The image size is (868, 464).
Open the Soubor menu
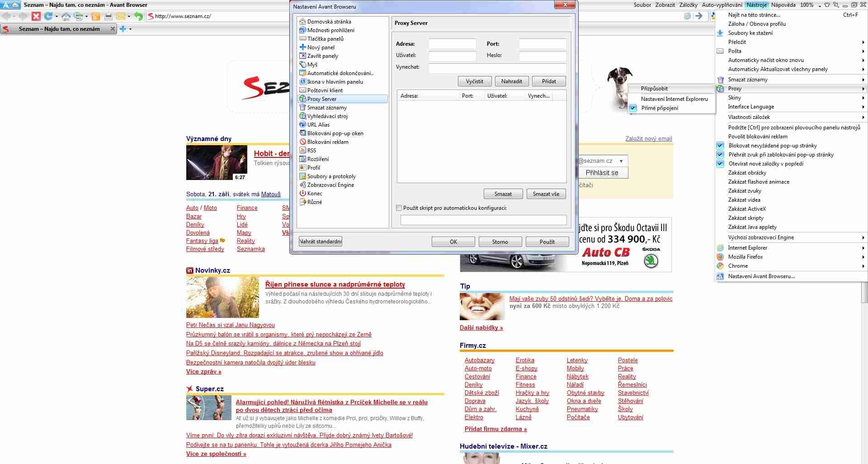[642, 5]
